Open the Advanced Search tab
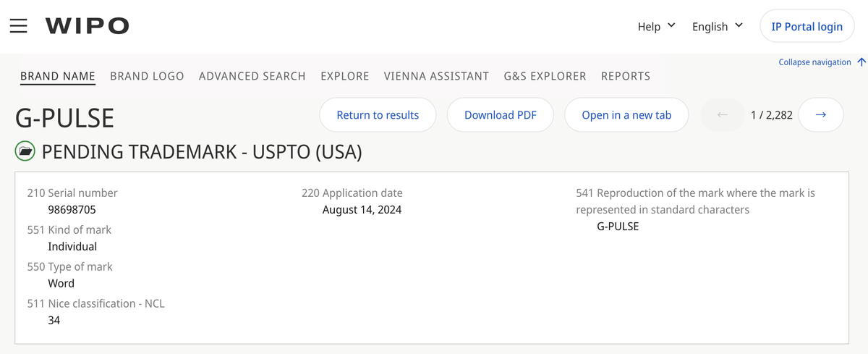Viewport: 868px width, 354px height. pyautogui.click(x=252, y=76)
